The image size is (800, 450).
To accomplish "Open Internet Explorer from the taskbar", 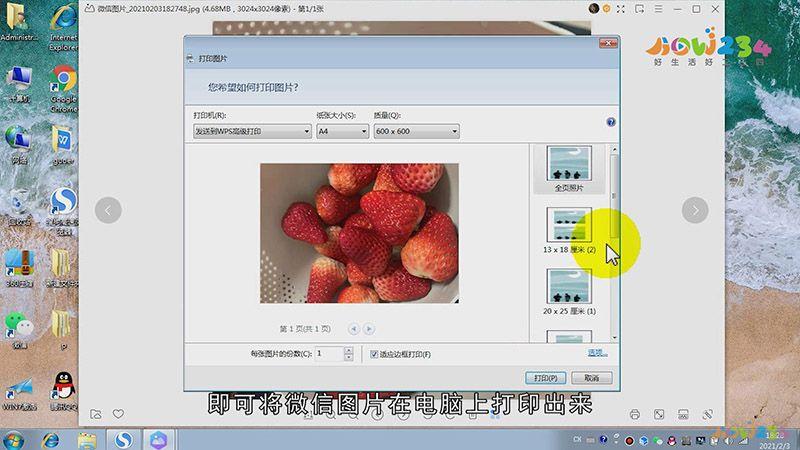I will pyautogui.click(x=50, y=439).
